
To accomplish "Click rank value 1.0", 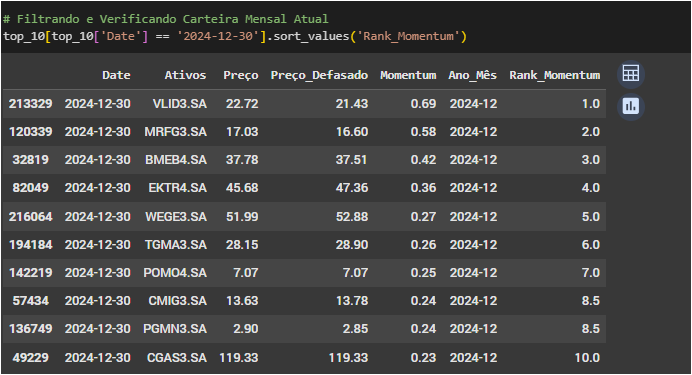I will 591,104.
